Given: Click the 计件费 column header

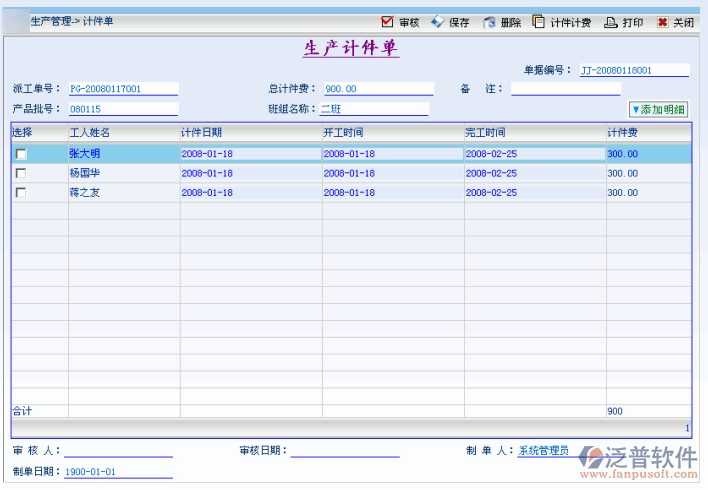Looking at the screenshot, I should click(x=622, y=132).
